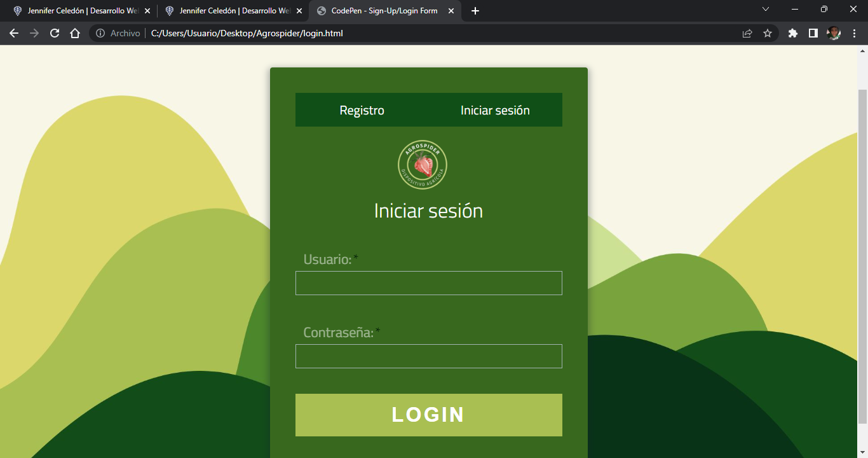Bookmark this page with star icon
The image size is (868, 458).
[x=768, y=33]
